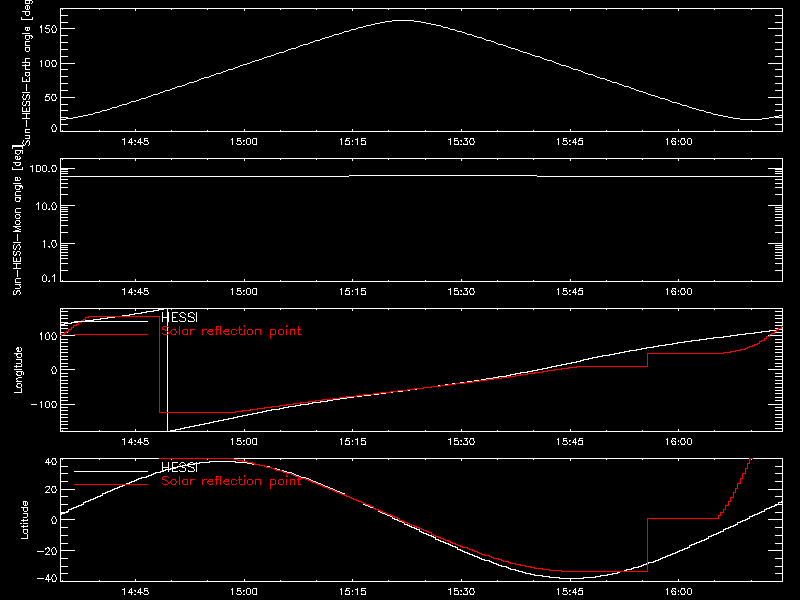The width and height of the screenshot is (800, 600).
Task: Click '50' tick on Sun-HESSI-Earth angle axis
Action: 51,97
